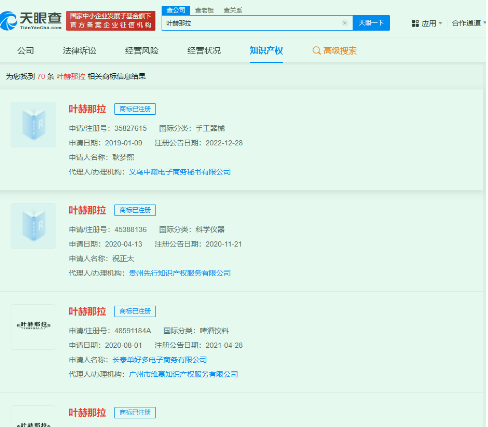
Task: Open the agency link 义乌中翔电子商务秘书有限公司
Action: coord(180,172)
